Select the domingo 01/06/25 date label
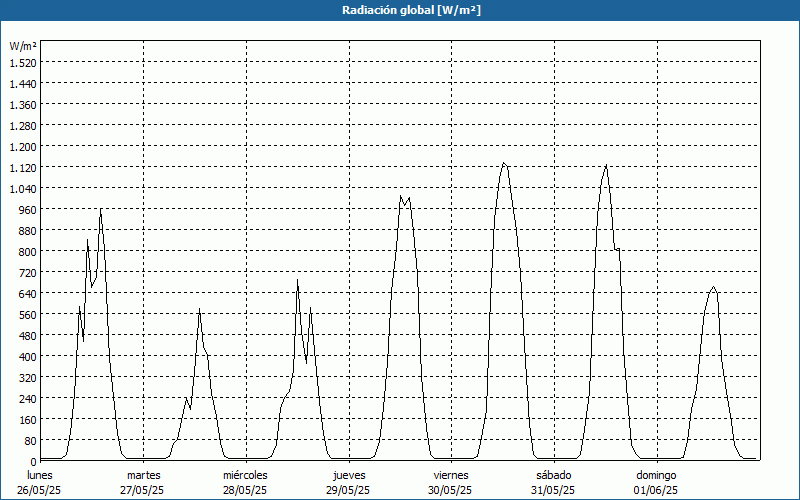 click(x=656, y=483)
